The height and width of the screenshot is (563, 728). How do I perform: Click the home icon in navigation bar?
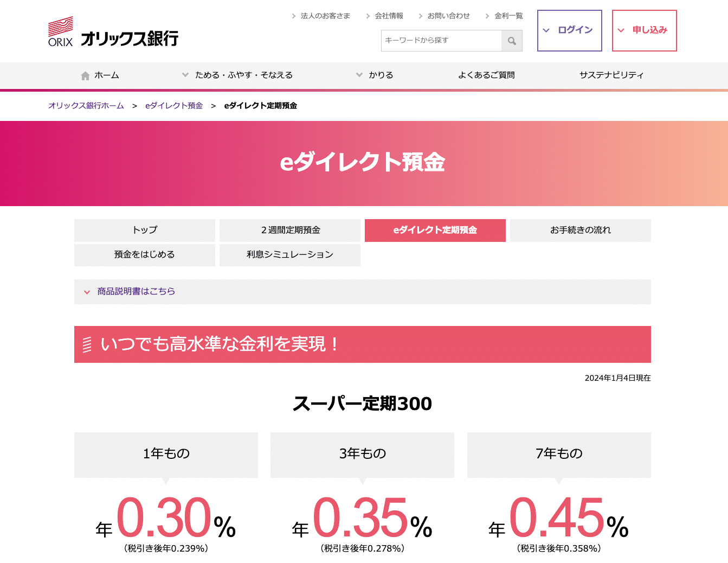tap(85, 75)
